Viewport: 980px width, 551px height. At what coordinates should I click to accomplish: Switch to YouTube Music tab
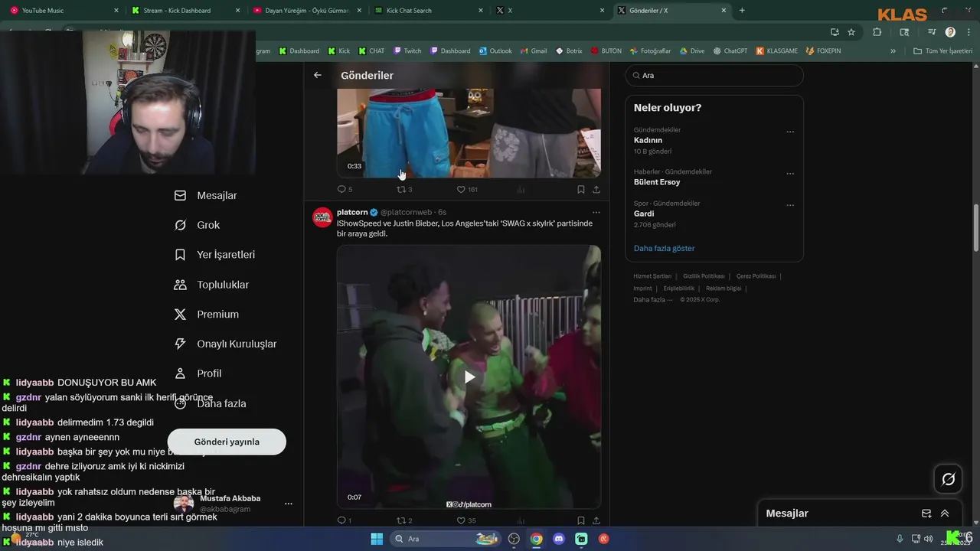63,11
